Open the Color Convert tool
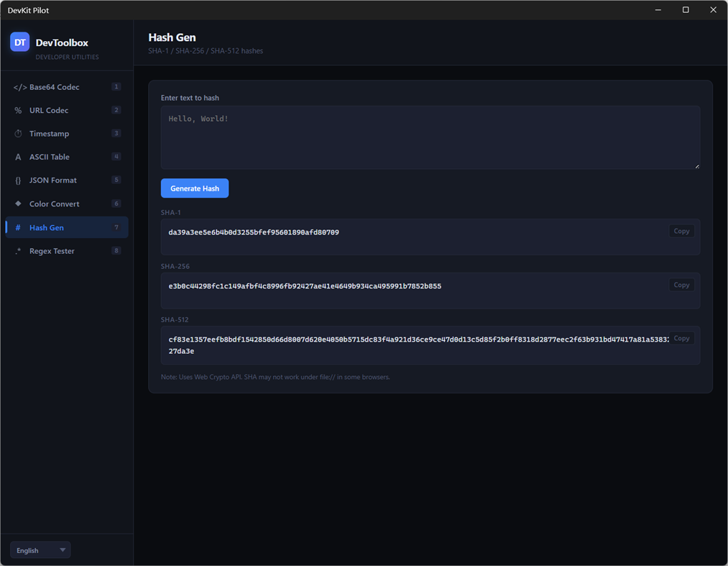Image resolution: width=728 pixels, height=566 pixels. [x=67, y=204]
